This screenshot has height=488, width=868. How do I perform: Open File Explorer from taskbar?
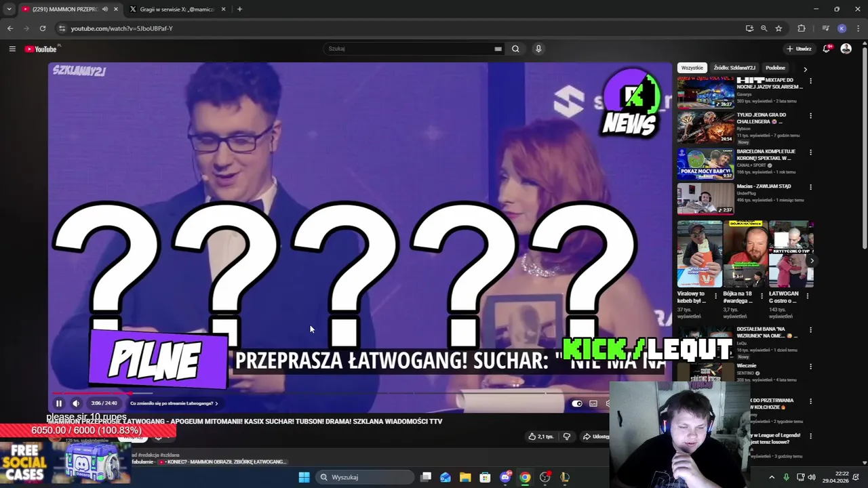pos(465,477)
